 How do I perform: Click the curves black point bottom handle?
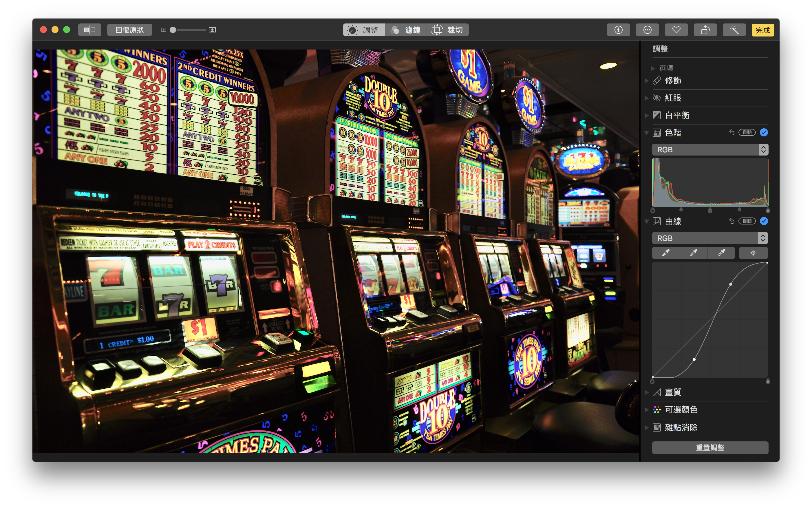[652, 381]
